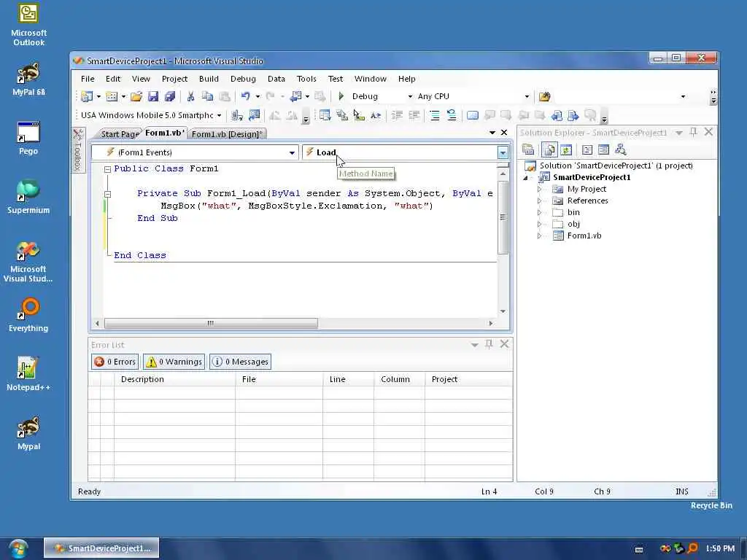Expand the References tree node
Screen dimensions: 747x560
(x=539, y=201)
